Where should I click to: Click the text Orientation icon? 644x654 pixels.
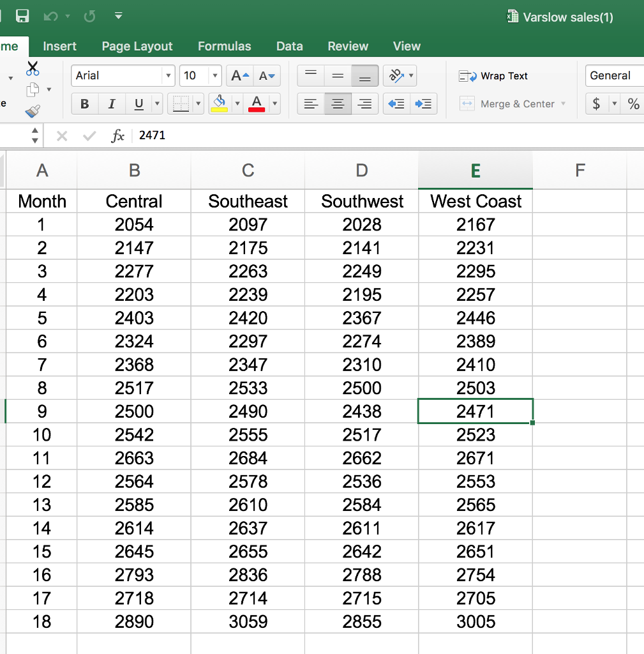point(396,75)
